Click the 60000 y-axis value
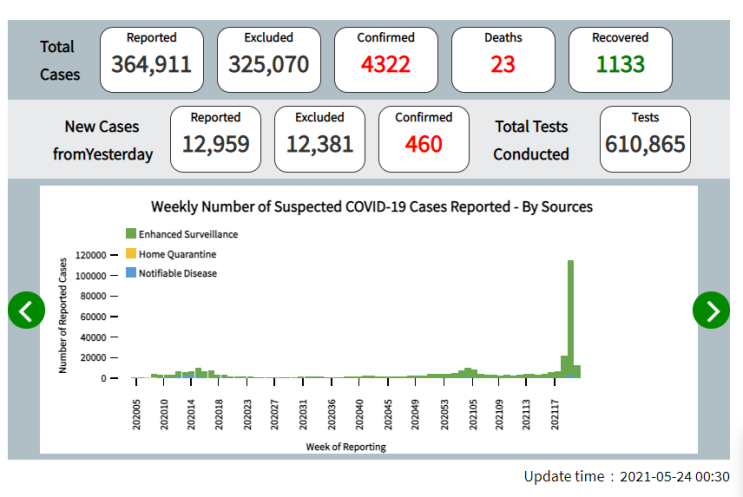743x497 pixels. point(93,316)
